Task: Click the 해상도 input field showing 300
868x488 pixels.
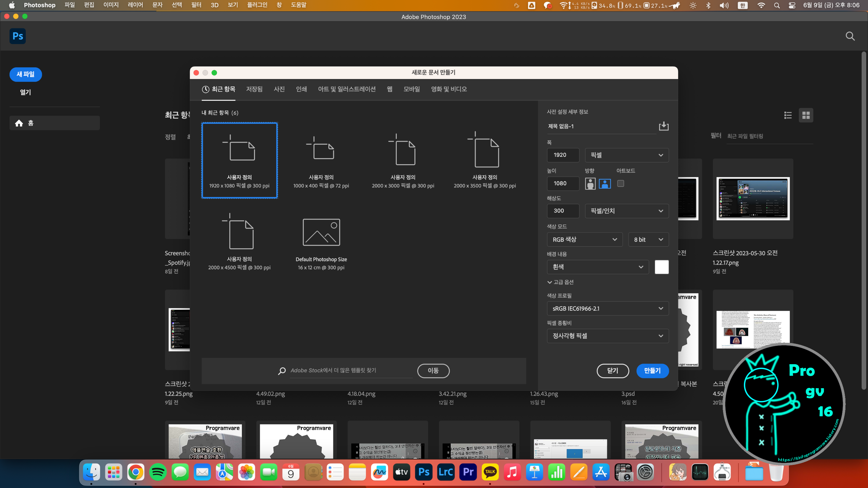Action: pos(563,211)
